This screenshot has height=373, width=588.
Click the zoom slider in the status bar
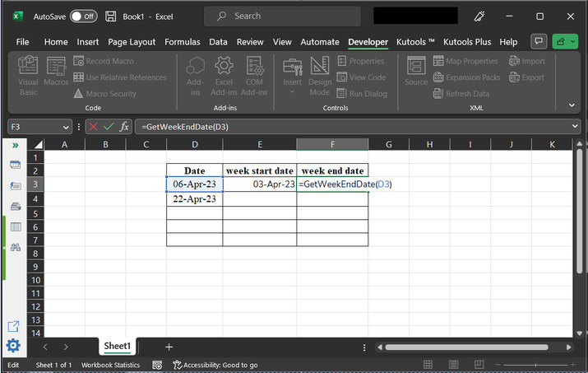535,365
